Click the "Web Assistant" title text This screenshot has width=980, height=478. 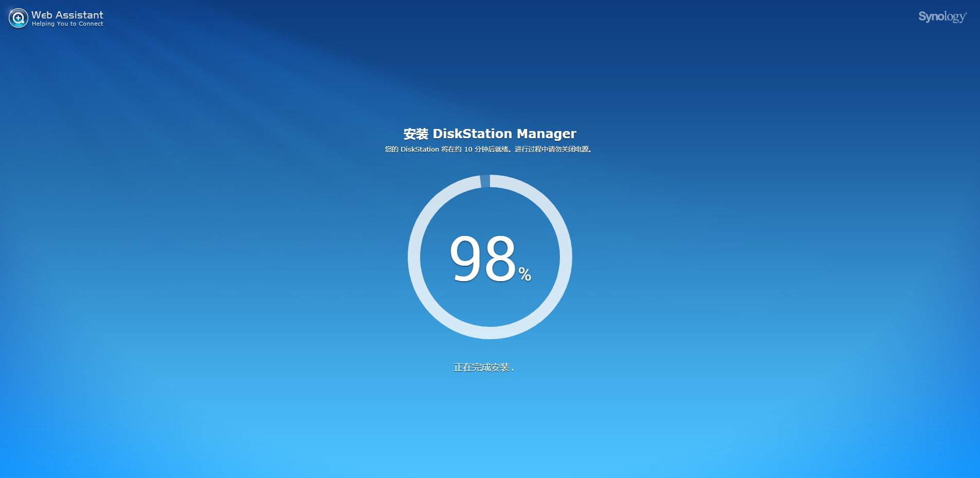[x=67, y=15]
